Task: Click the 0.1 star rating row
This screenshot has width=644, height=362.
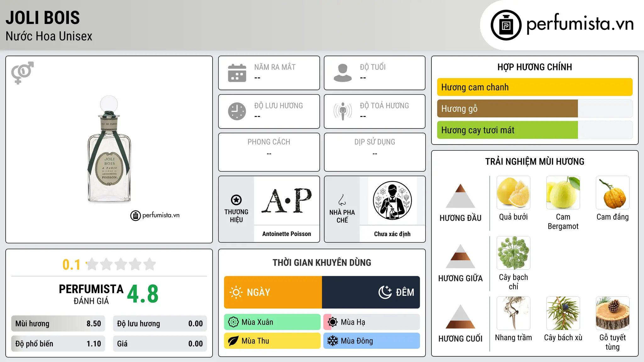Action: click(109, 264)
